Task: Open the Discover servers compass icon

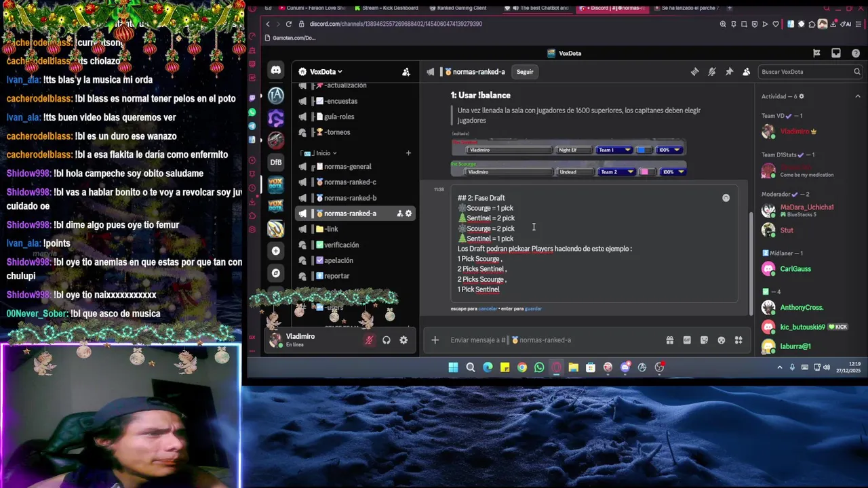Action: pos(275,272)
